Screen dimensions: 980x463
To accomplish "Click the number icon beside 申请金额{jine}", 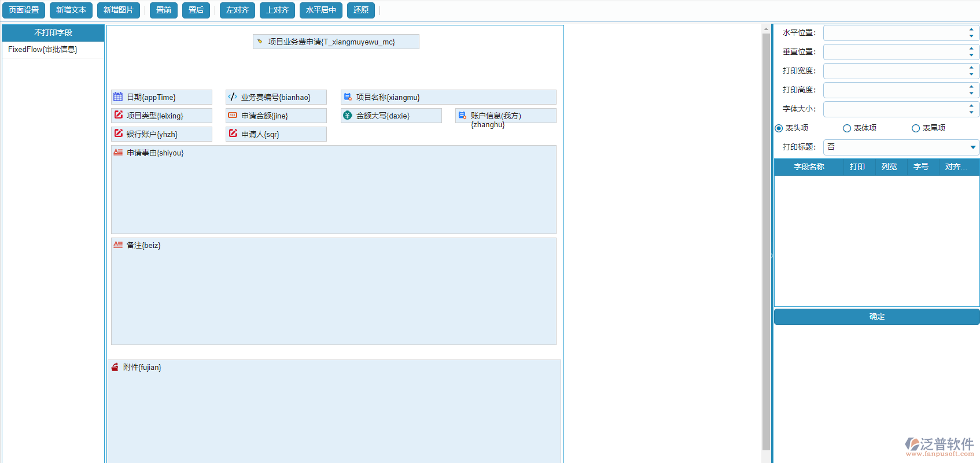I will 233,116.
